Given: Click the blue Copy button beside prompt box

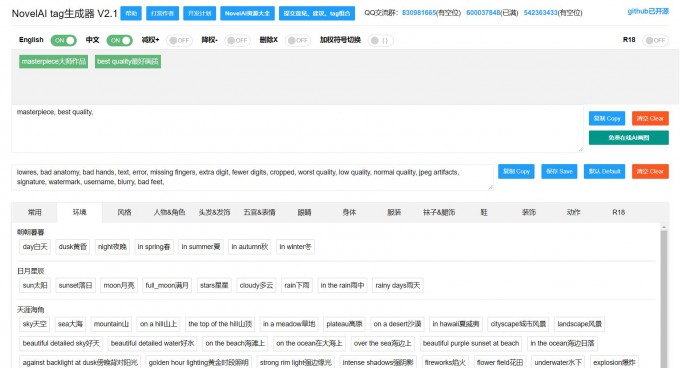Looking at the screenshot, I should [607, 118].
